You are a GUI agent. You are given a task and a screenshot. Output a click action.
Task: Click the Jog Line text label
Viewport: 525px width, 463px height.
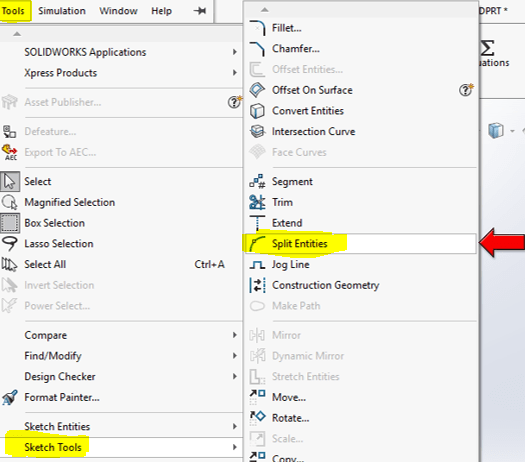click(x=291, y=265)
